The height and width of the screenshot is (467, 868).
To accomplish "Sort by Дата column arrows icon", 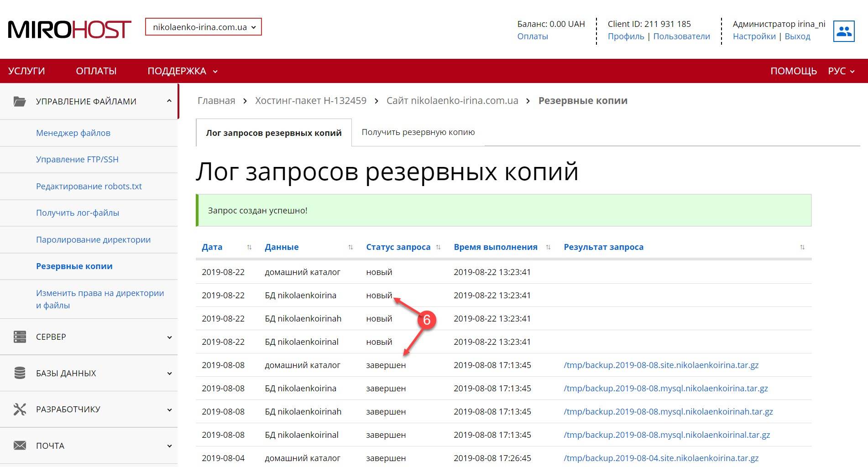I will (249, 247).
